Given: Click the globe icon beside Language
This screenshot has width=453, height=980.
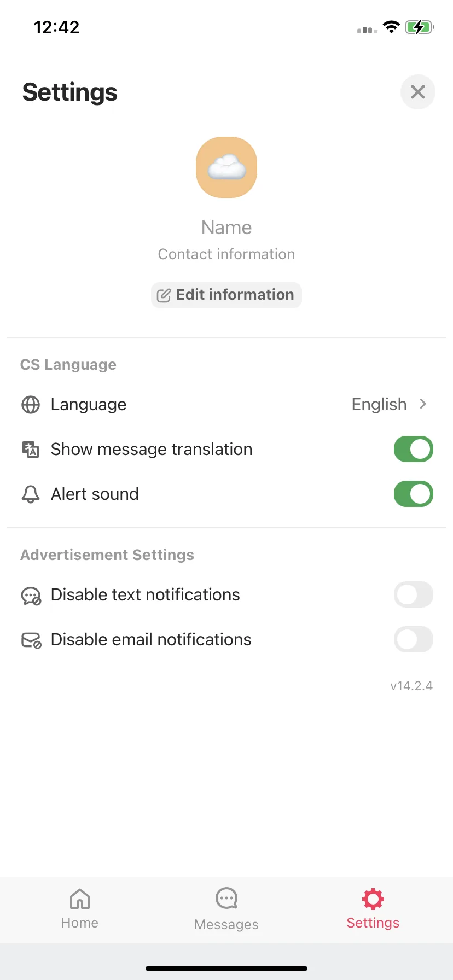Looking at the screenshot, I should (x=31, y=405).
